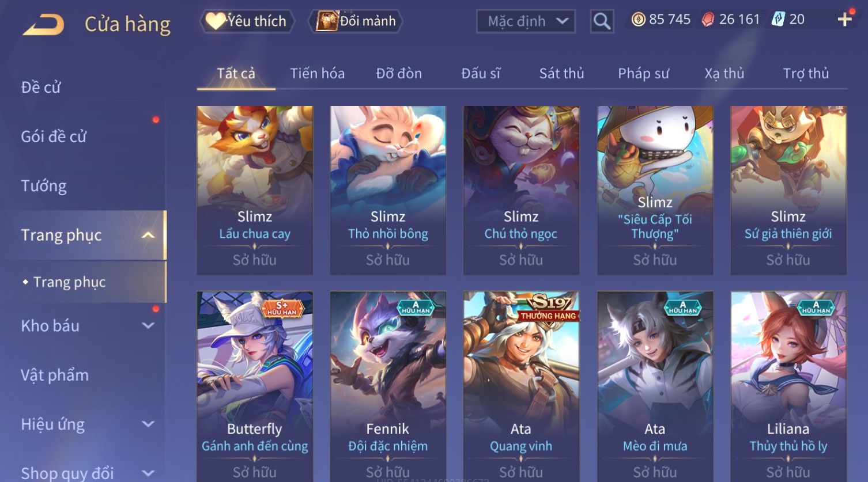Image resolution: width=868 pixels, height=482 pixels.
Task: Switch to the Sát thủ tab
Action: point(561,73)
